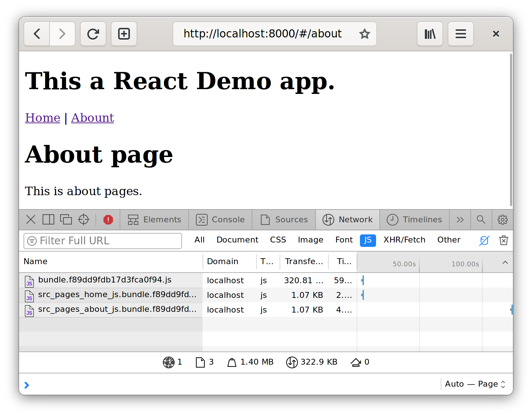
Task: Switch to the Sources tab
Action: (x=284, y=220)
